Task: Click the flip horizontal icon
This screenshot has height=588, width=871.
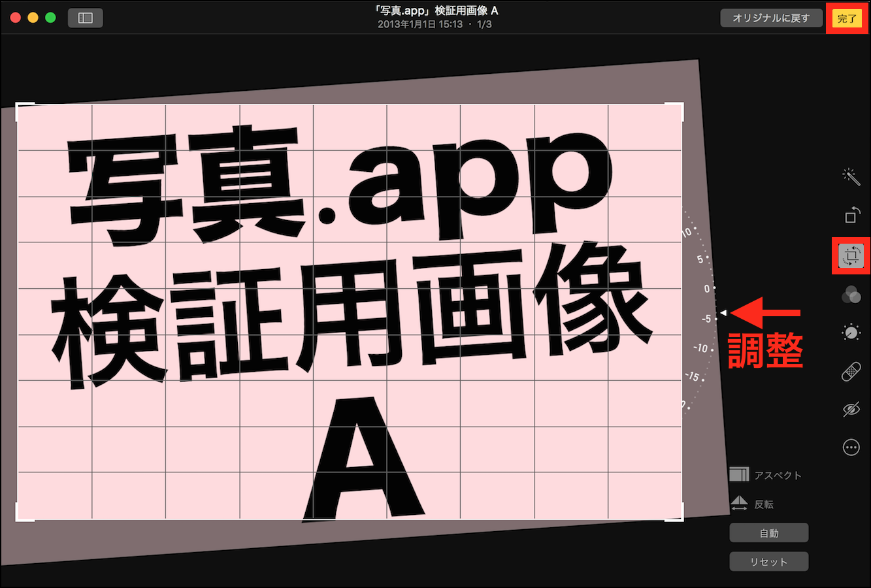Action: 739,503
